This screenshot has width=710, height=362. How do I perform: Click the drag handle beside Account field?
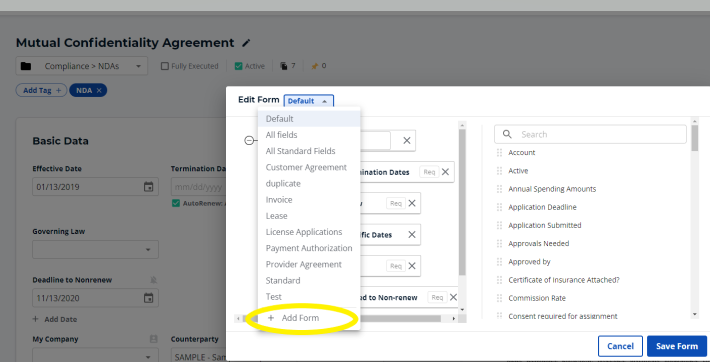[499, 153]
